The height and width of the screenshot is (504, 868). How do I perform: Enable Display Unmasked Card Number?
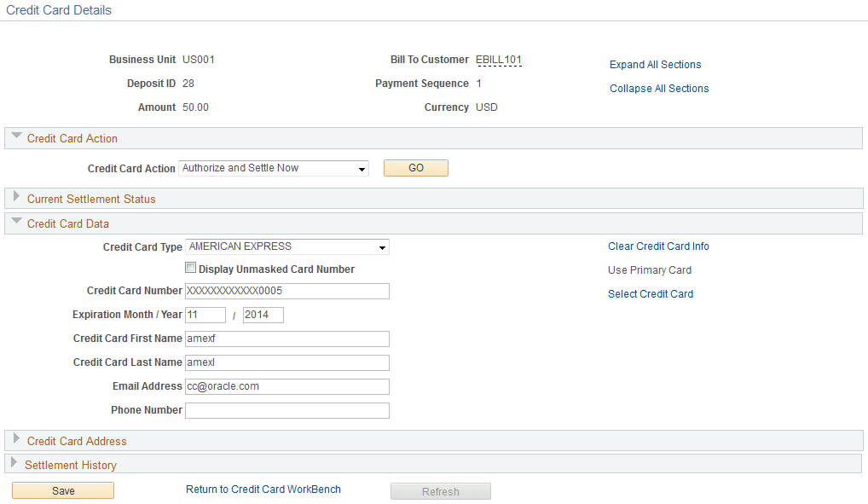pyautogui.click(x=191, y=267)
